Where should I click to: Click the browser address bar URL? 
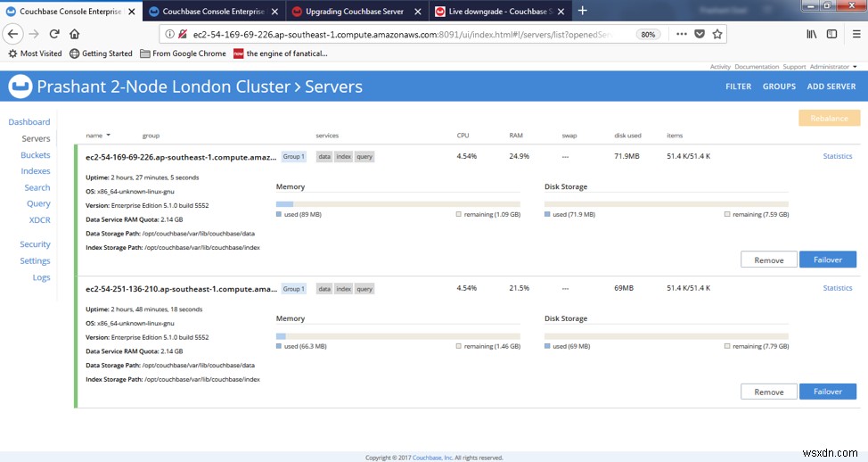coord(402,35)
